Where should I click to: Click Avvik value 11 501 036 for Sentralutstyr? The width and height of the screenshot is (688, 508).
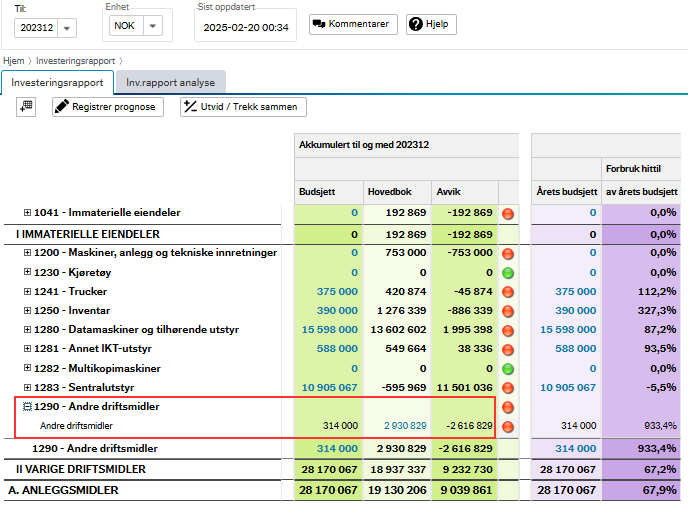[x=464, y=387]
